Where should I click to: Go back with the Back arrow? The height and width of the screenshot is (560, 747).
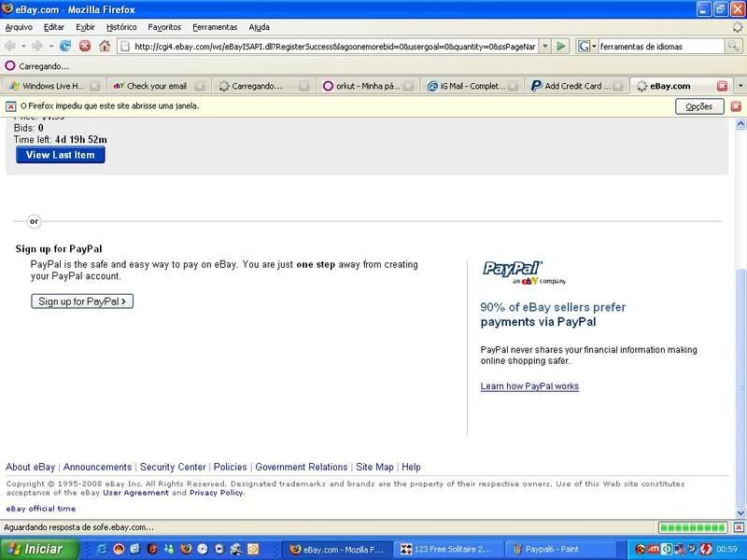click(x=10, y=46)
